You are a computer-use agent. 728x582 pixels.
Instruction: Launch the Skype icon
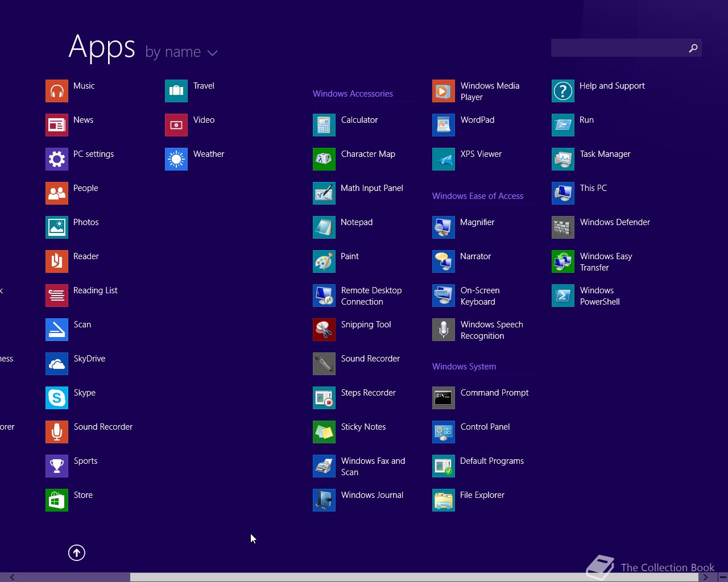[x=57, y=398]
